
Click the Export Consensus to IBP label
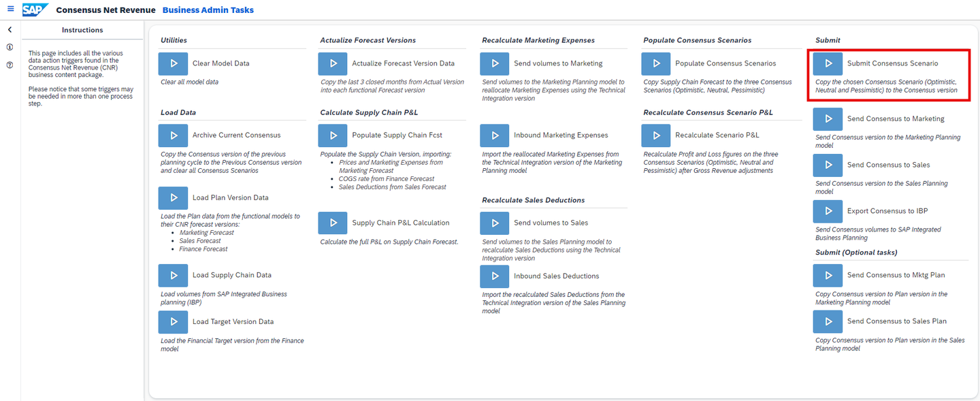tap(887, 211)
